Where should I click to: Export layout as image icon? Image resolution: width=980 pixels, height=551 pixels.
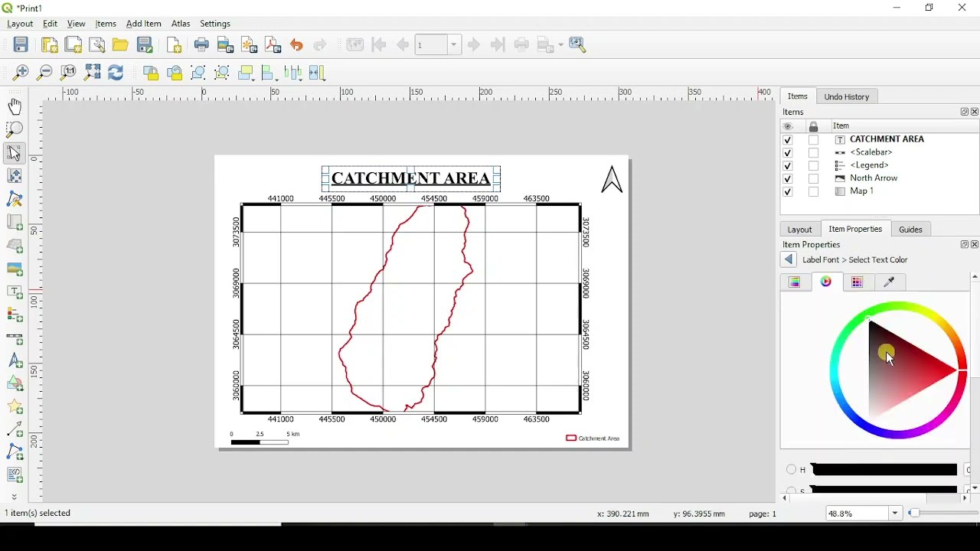(225, 45)
